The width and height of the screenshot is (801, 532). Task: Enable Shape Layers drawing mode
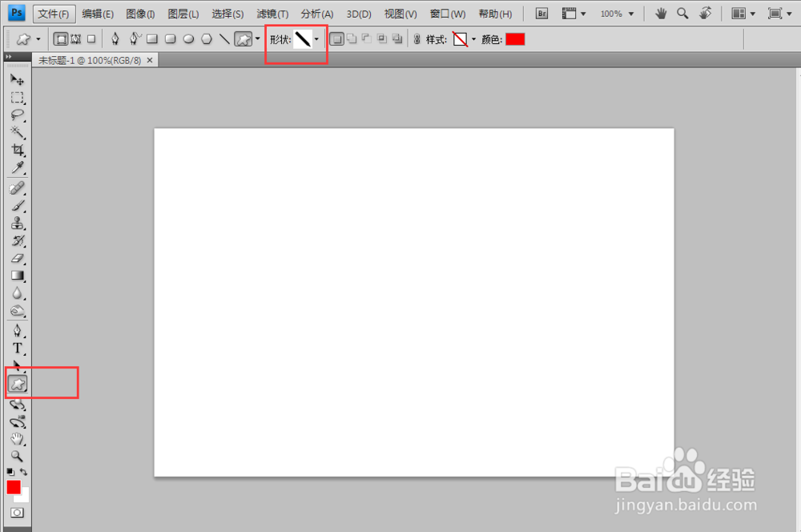(61, 38)
